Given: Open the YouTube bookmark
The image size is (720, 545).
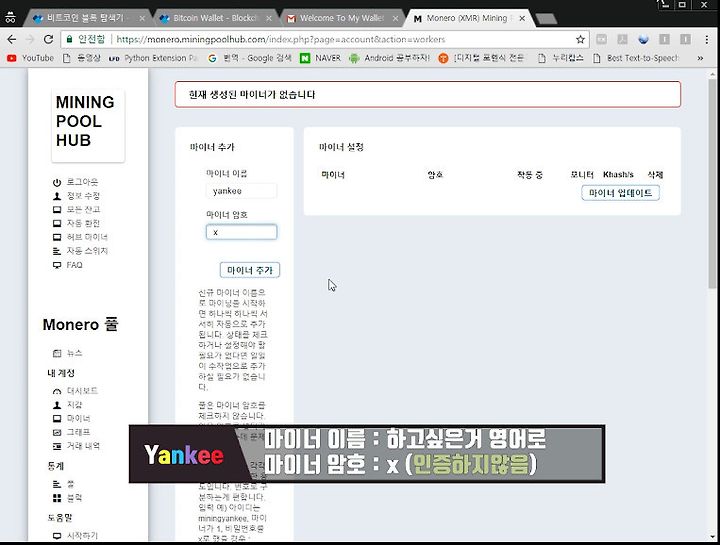Looking at the screenshot, I should click(x=31, y=58).
